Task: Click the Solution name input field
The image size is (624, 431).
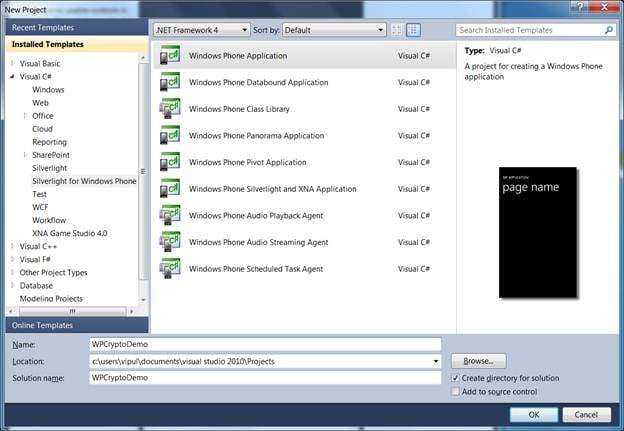Action: (265, 378)
